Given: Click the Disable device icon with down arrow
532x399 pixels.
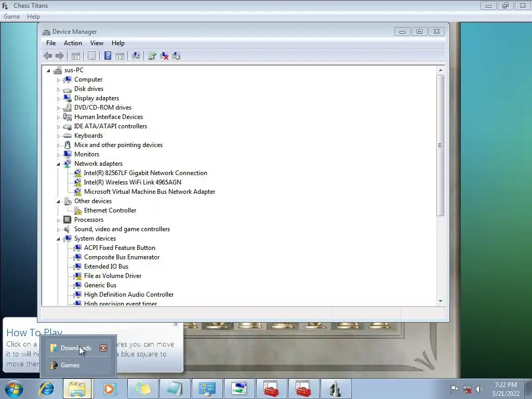Looking at the screenshot, I should (176, 56).
